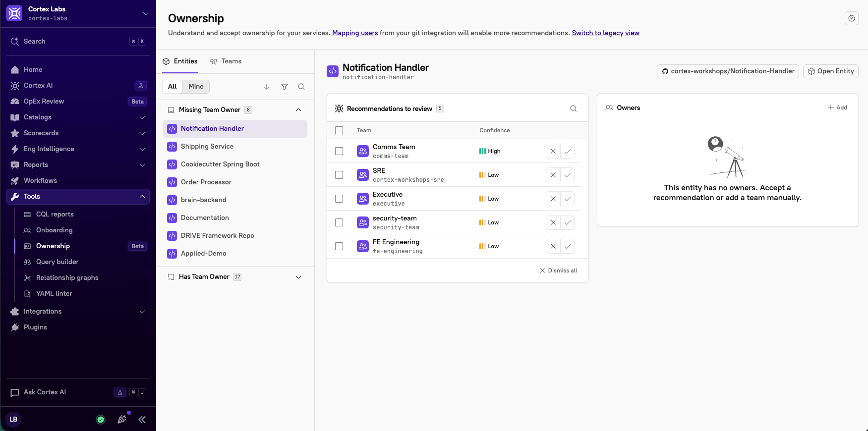Expand the Reports menu
Image resolution: width=868 pixels, height=431 pixels.
[78, 165]
